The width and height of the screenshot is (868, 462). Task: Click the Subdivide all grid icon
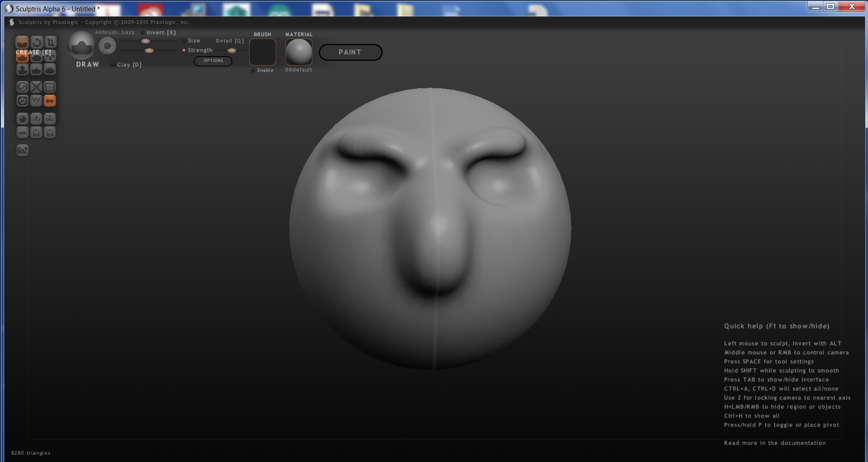[50, 87]
